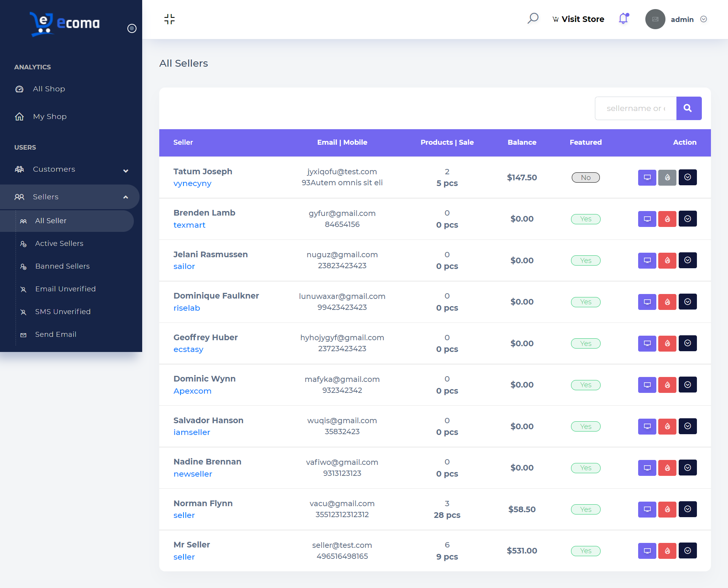
Task: Click the monitor view icon for Tatum Joseph
Action: [x=647, y=177]
